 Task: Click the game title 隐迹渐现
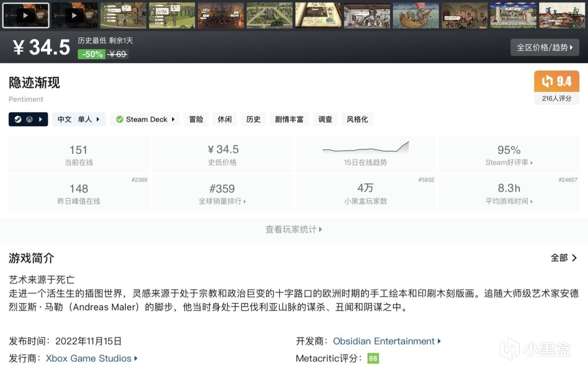coord(34,83)
